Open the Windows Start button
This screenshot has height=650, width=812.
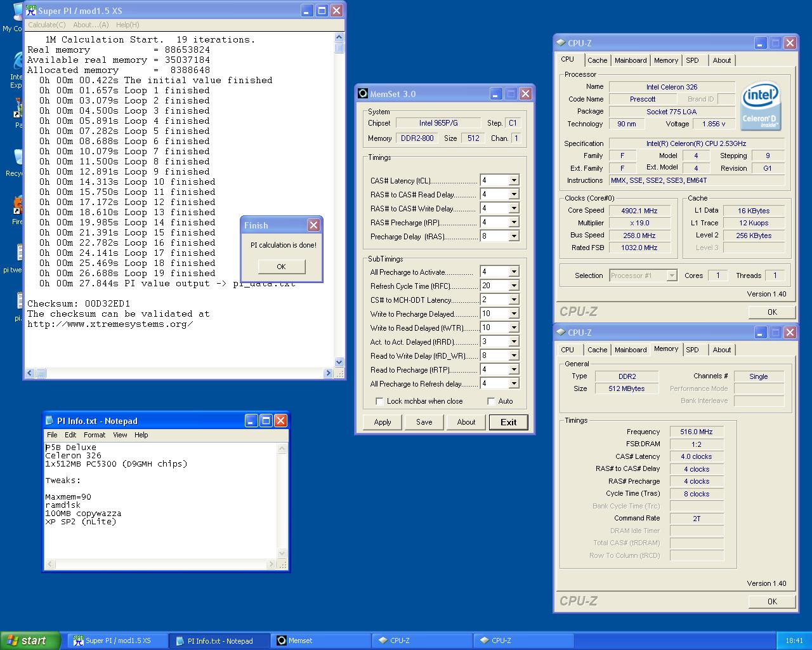(x=30, y=640)
